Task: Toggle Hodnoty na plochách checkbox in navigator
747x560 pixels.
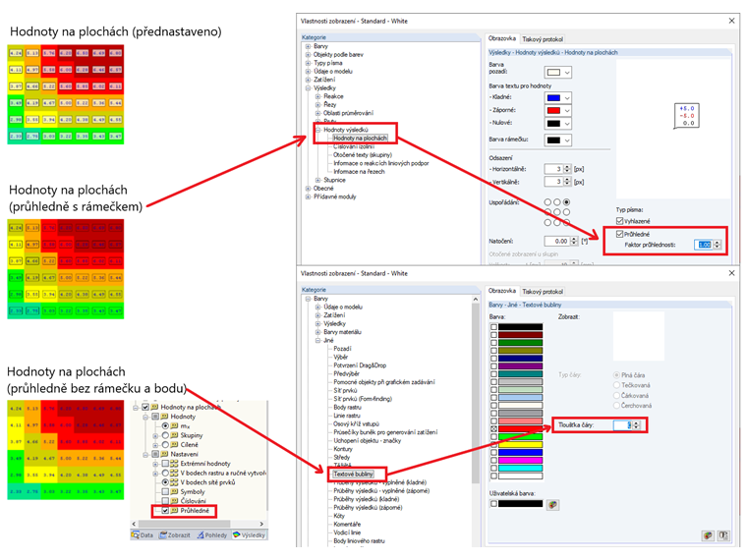Action: [x=145, y=407]
